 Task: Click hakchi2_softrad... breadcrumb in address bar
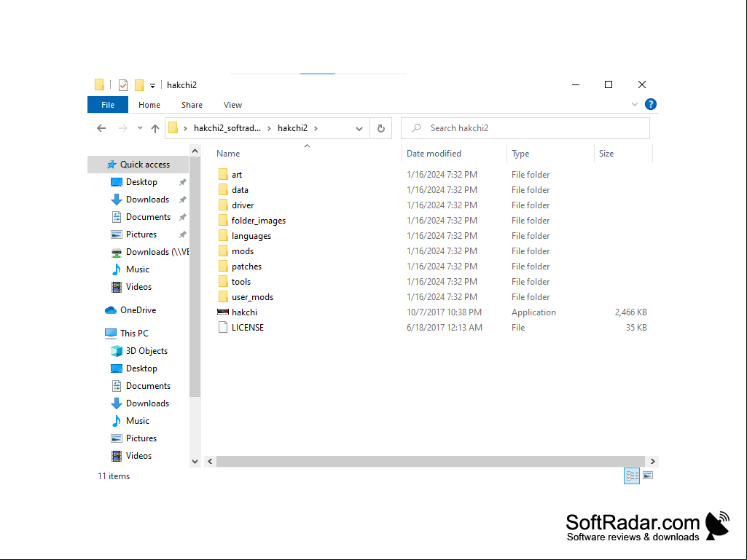[x=227, y=128]
